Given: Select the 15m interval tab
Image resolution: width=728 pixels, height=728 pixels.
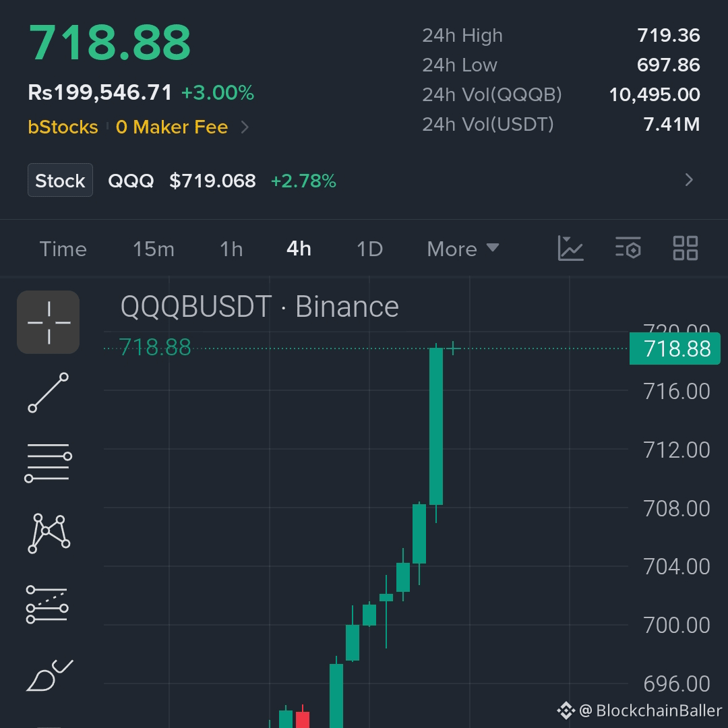Looking at the screenshot, I should pos(154,249).
